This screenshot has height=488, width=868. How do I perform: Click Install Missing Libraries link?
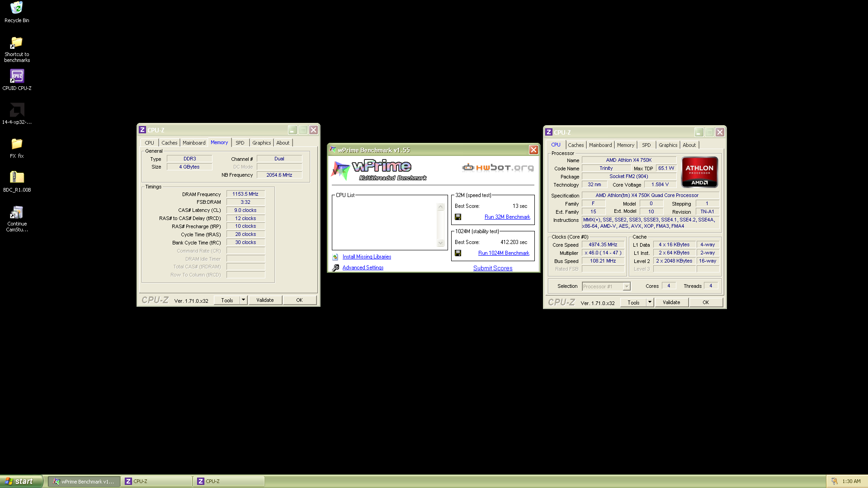(x=367, y=257)
